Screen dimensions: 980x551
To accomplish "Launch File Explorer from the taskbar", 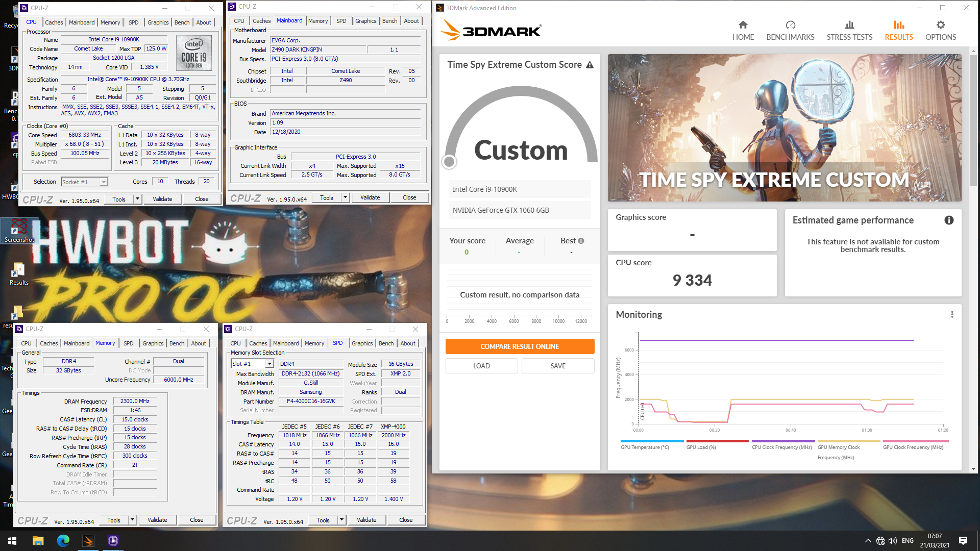I will click(38, 541).
